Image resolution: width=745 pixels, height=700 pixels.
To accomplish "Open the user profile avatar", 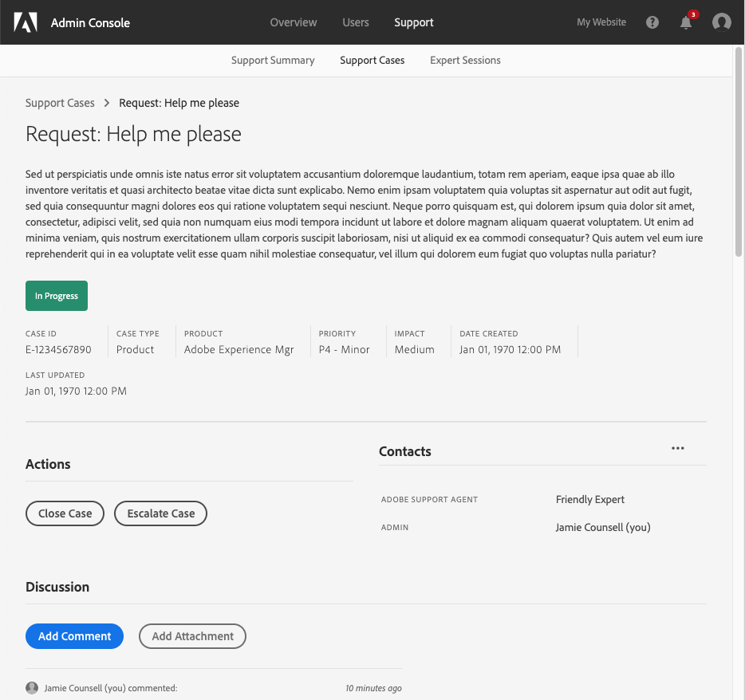I will click(722, 22).
